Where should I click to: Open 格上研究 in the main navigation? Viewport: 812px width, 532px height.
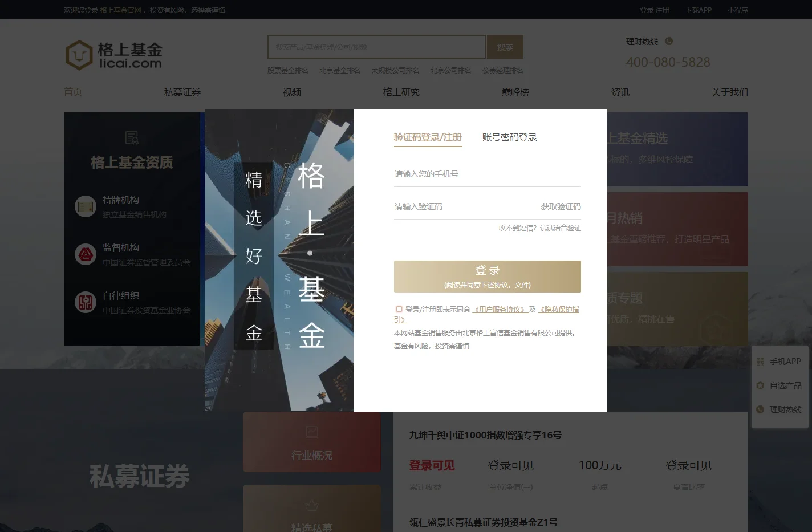click(401, 92)
